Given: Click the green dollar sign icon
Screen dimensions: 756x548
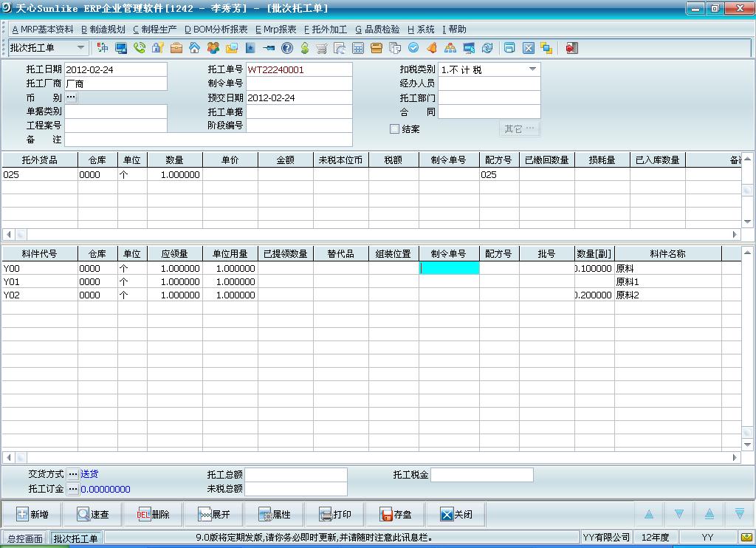Looking at the screenshot, I should click(304, 48).
